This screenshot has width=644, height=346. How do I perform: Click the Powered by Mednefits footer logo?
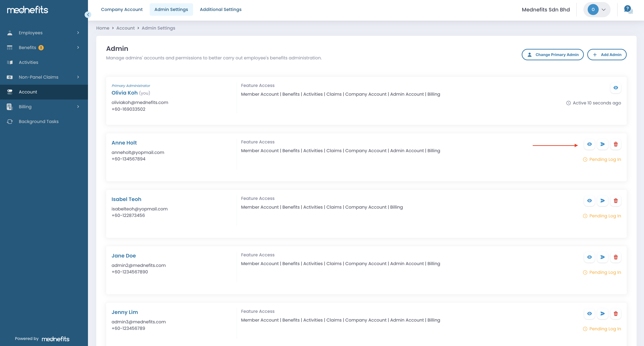coord(55,339)
